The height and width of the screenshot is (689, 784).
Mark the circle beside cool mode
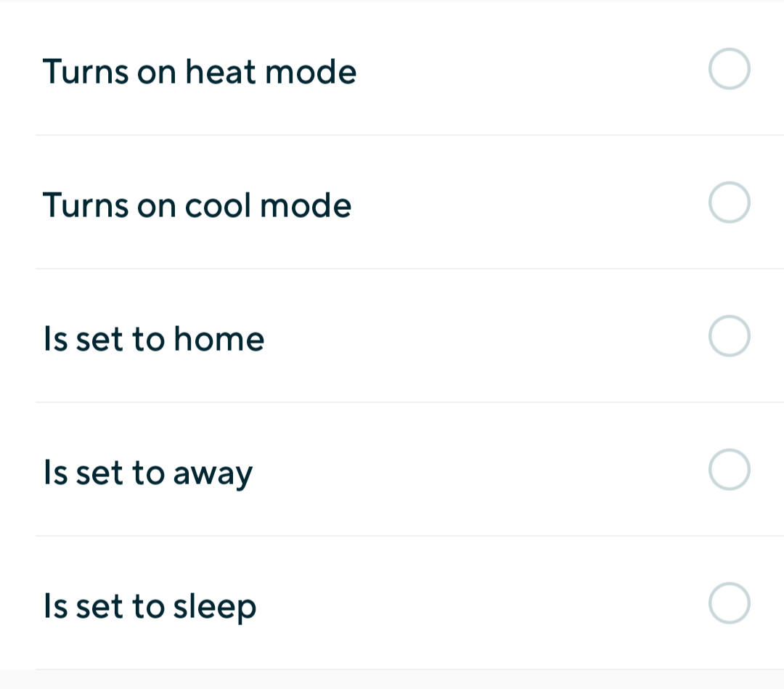pos(729,202)
